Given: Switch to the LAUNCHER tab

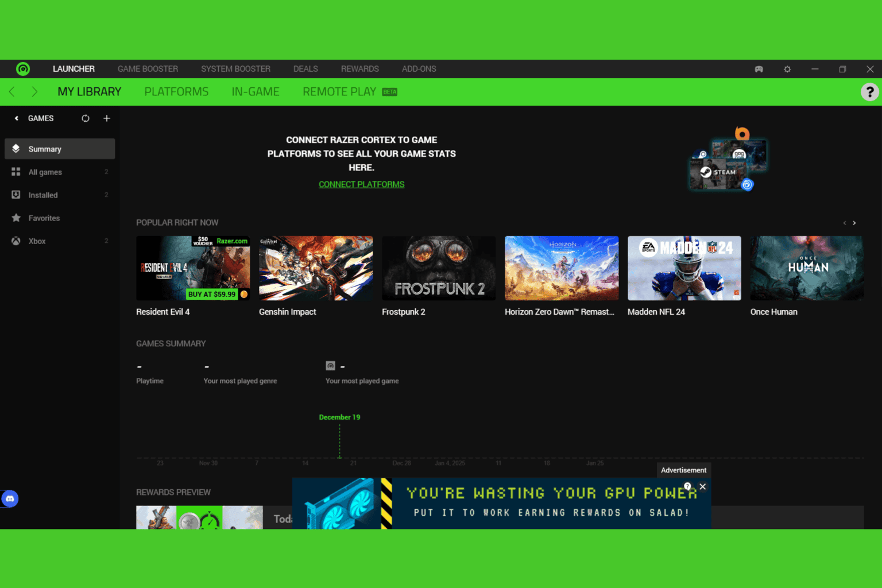Looking at the screenshot, I should pos(73,69).
